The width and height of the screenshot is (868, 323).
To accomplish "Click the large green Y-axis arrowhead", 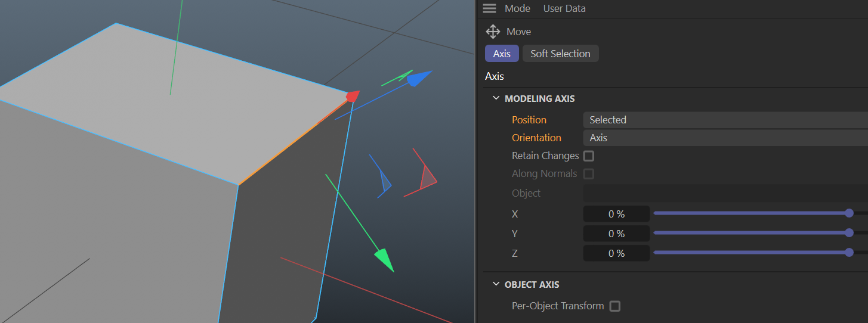I will point(384,260).
